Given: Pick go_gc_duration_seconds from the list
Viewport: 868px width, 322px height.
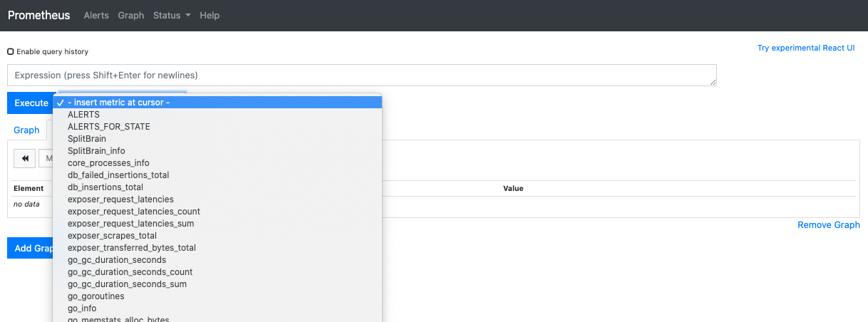Looking at the screenshot, I should pyautogui.click(x=217, y=260).
